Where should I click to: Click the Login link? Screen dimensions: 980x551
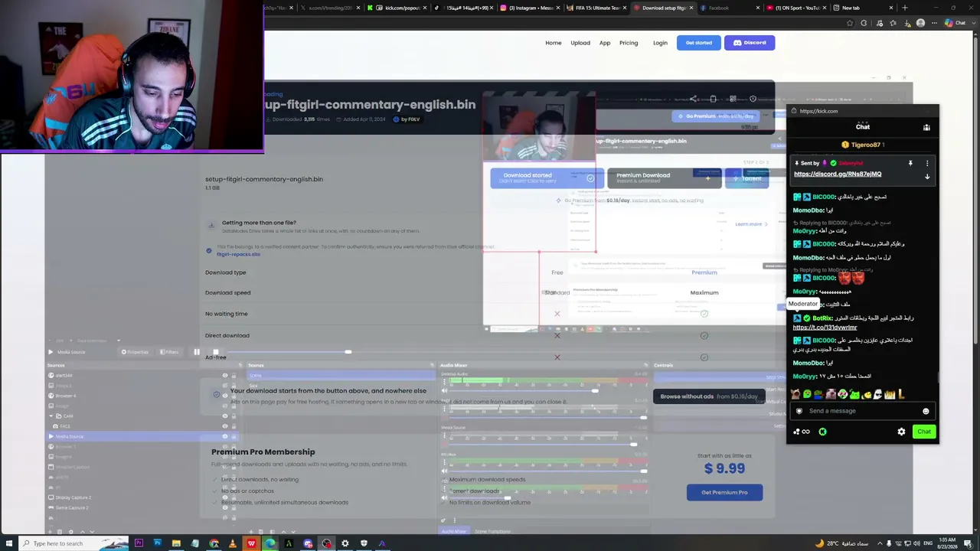(x=660, y=43)
